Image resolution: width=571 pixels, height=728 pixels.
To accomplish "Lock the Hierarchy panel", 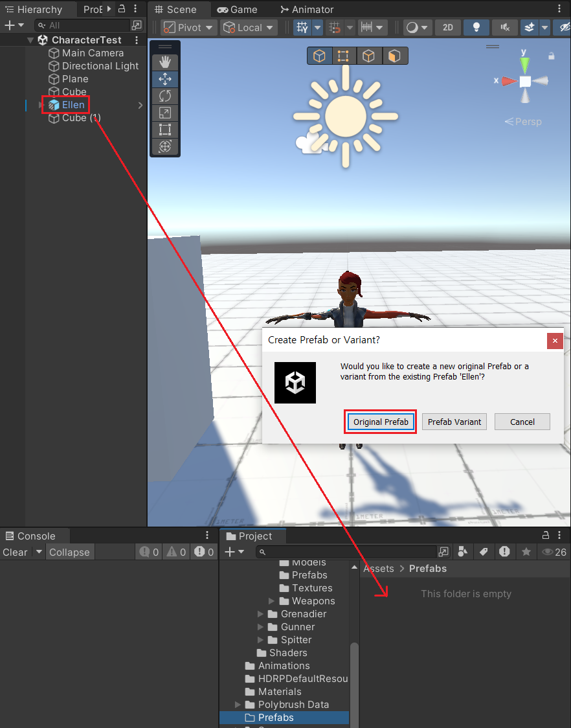I will (122, 8).
